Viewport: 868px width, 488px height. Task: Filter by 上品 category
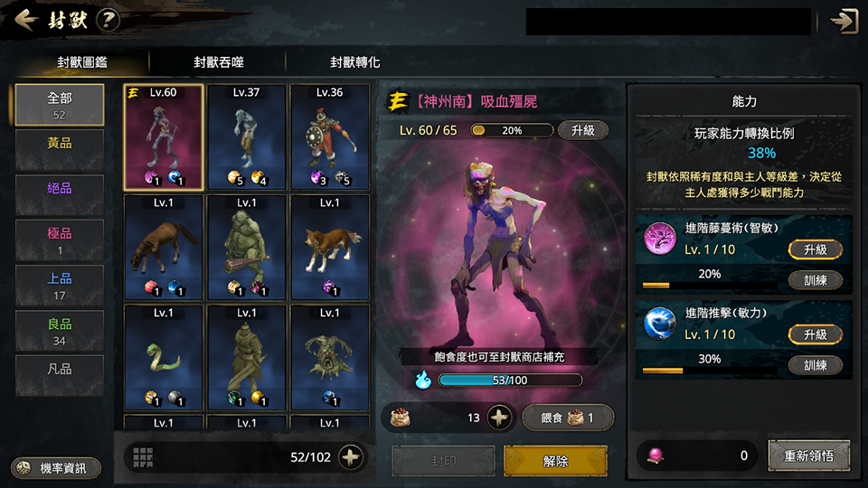pyautogui.click(x=60, y=286)
